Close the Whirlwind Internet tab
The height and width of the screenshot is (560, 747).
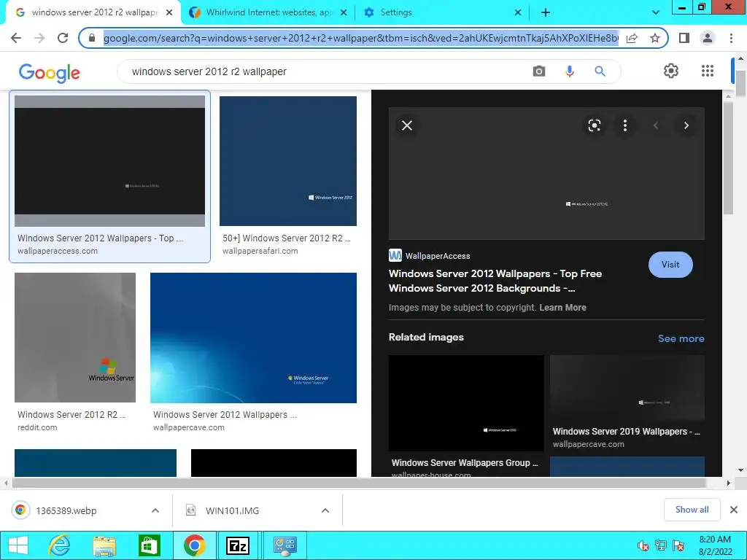point(344,13)
